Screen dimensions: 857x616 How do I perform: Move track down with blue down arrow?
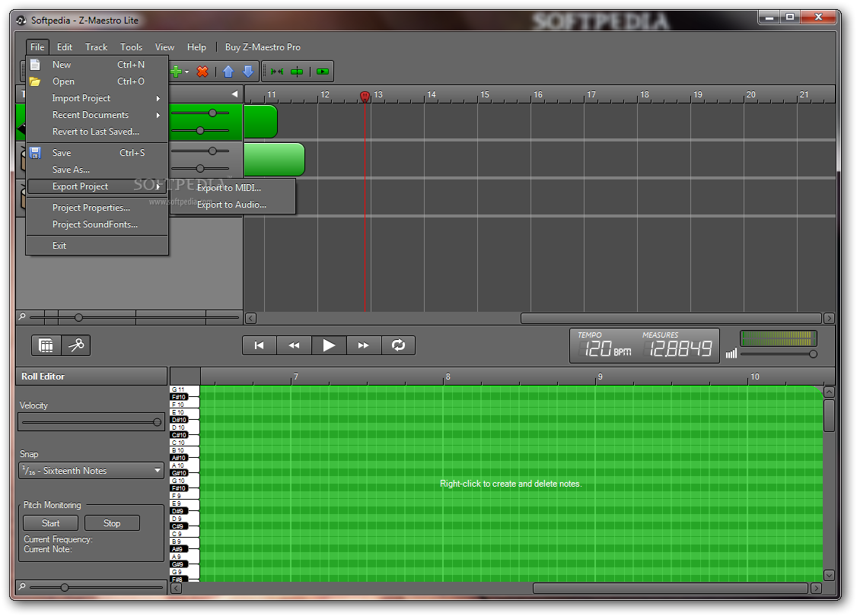click(248, 71)
